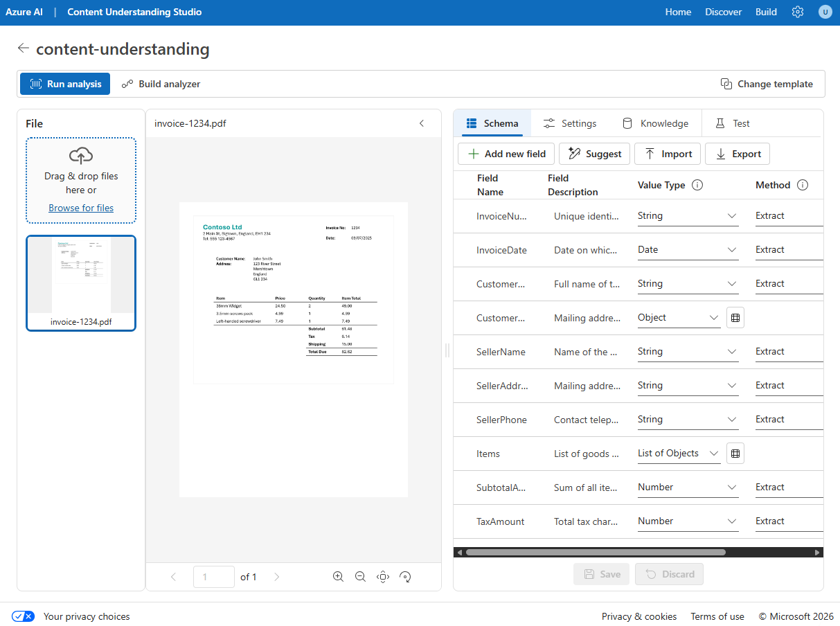
Task: Fit the invoice page to view
Action: click(383, 576)
